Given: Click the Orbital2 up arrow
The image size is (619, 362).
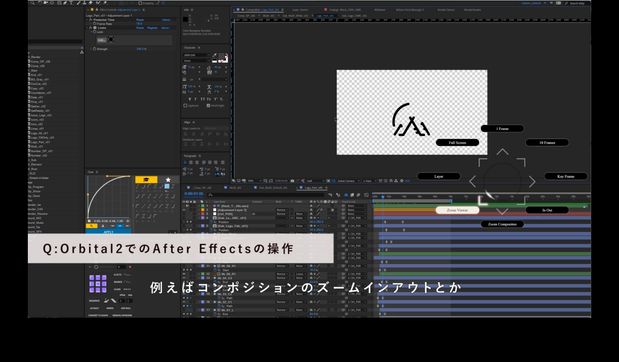Looking at the screenshot, I should click(502, 152).
